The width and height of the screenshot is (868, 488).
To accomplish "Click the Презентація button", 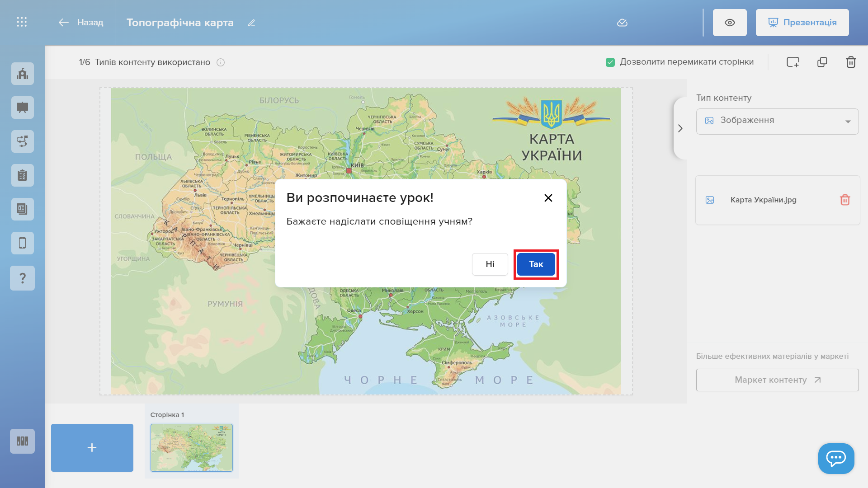I will [x=802, y=23].
